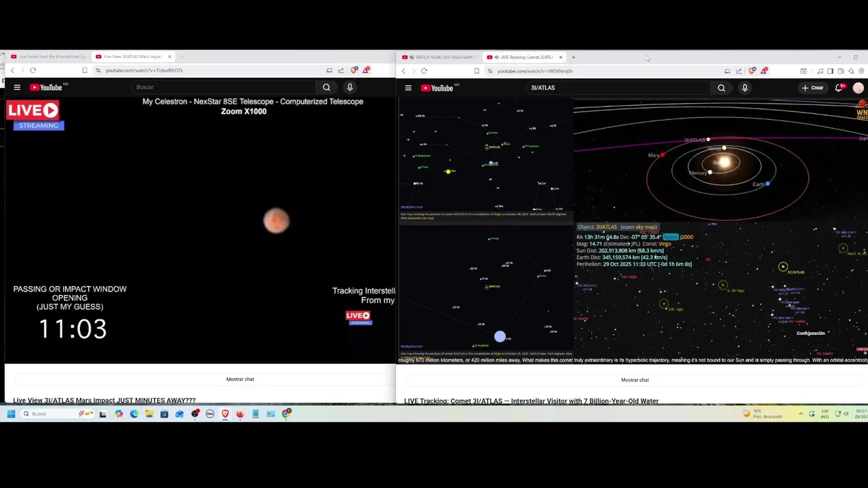This screenshot has width=868, height=488.
Task: Bookmark page in left browser window
Action: (x=85, y=70)
